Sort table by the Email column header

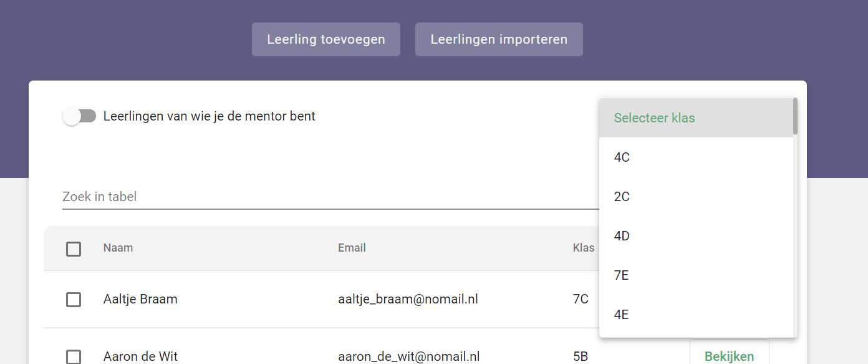click(352, 248)
